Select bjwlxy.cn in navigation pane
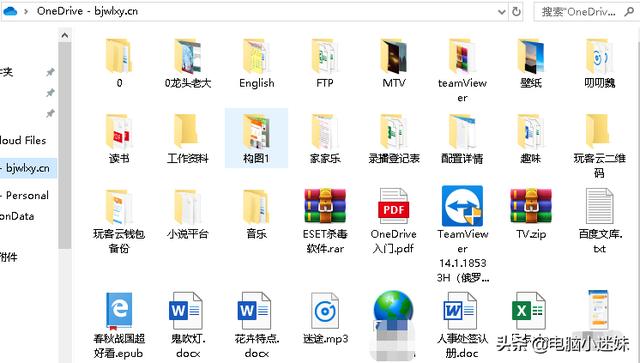 point(28,168)
